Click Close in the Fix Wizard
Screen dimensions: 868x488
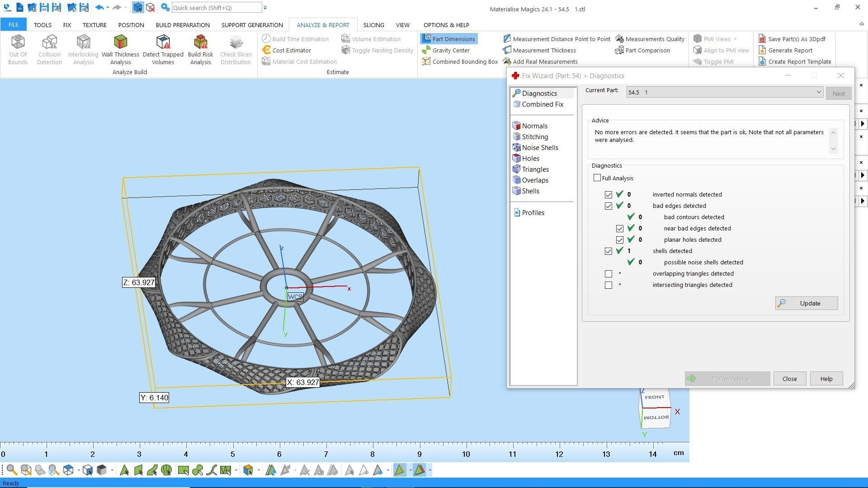tap(789, 379)
